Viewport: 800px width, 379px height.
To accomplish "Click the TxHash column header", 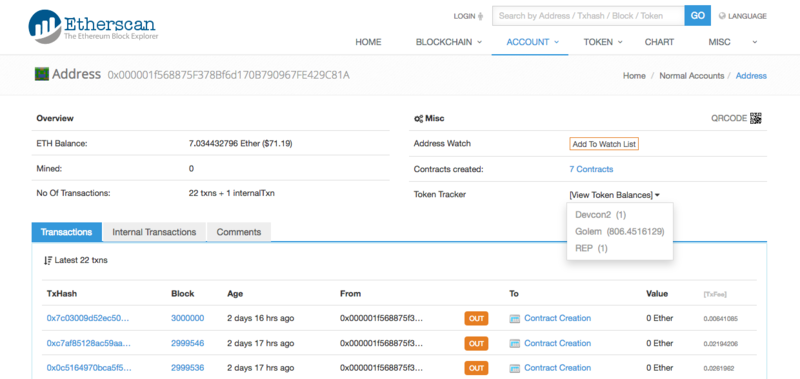I will pos(62,294).
